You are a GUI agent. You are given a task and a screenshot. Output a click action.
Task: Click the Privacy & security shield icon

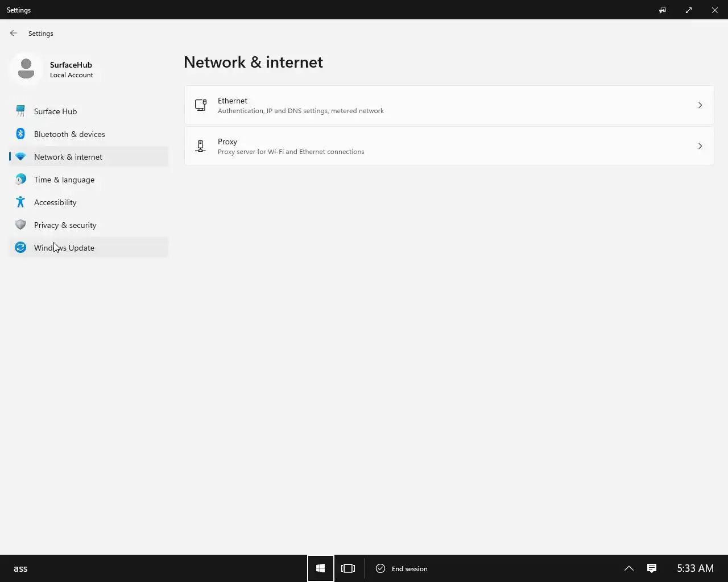coord(20,225)
